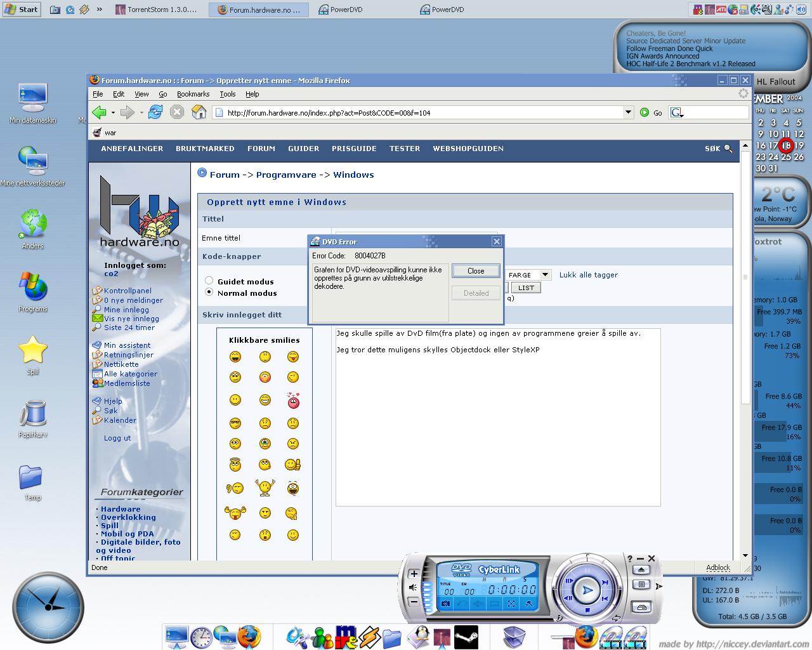Select Guidet modus radio button

[x=209, y=281]
